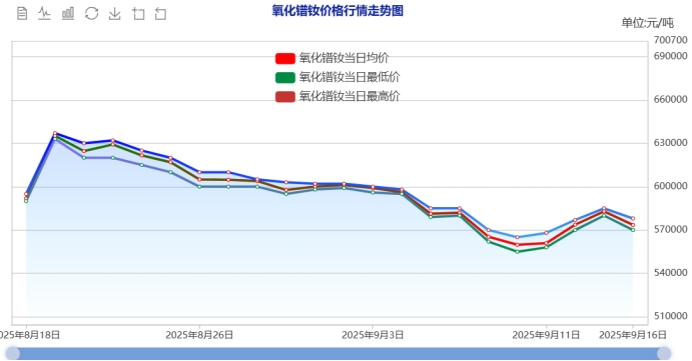Click the 单位:元/吨 unit label
Screen dimensions: 692x361
pos(647,23)
